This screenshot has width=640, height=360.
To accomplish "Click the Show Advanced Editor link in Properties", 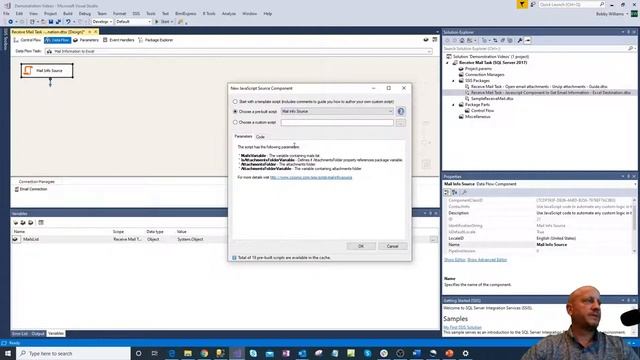I will [487, 260].
